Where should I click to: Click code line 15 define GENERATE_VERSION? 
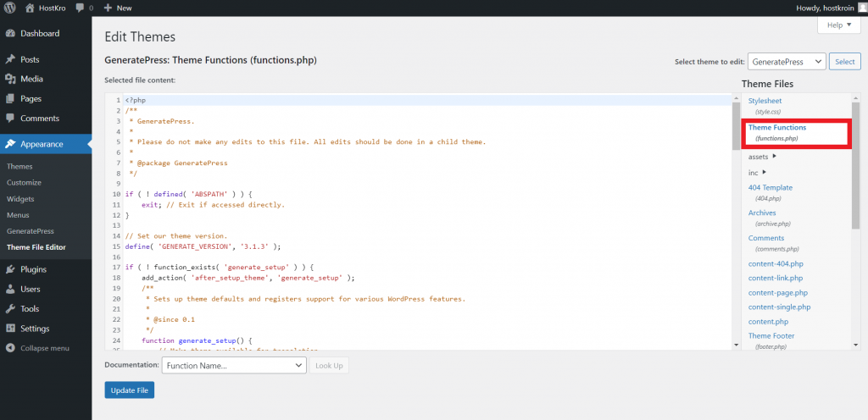click(203, 246)
